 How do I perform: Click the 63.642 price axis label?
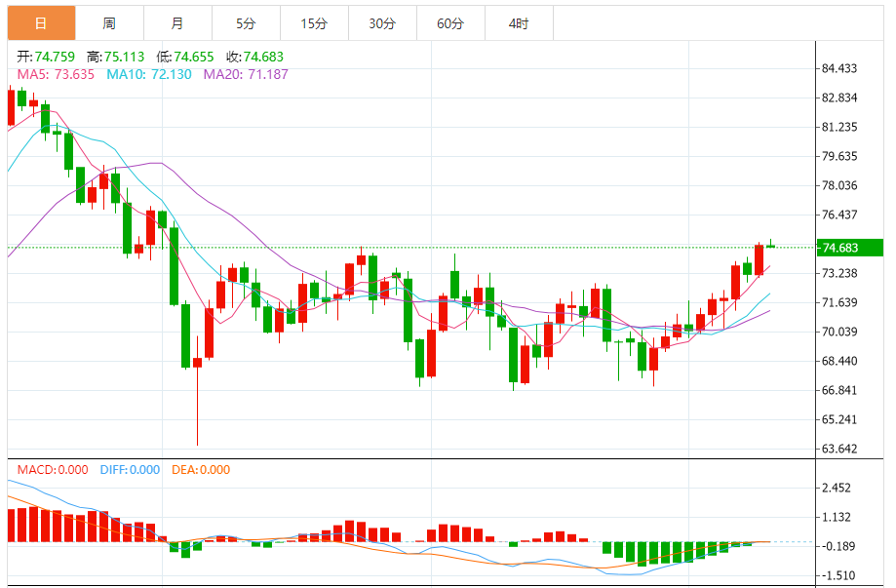pos(839,449)
